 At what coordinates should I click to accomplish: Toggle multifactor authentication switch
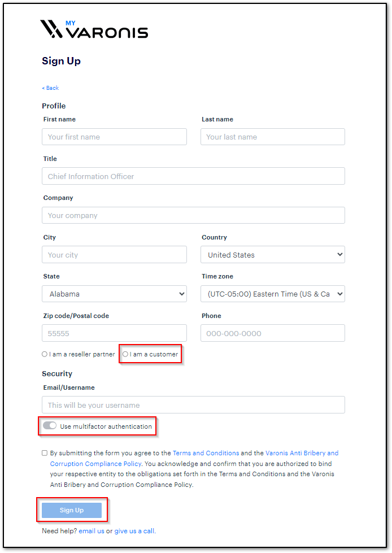coord(50,426)
